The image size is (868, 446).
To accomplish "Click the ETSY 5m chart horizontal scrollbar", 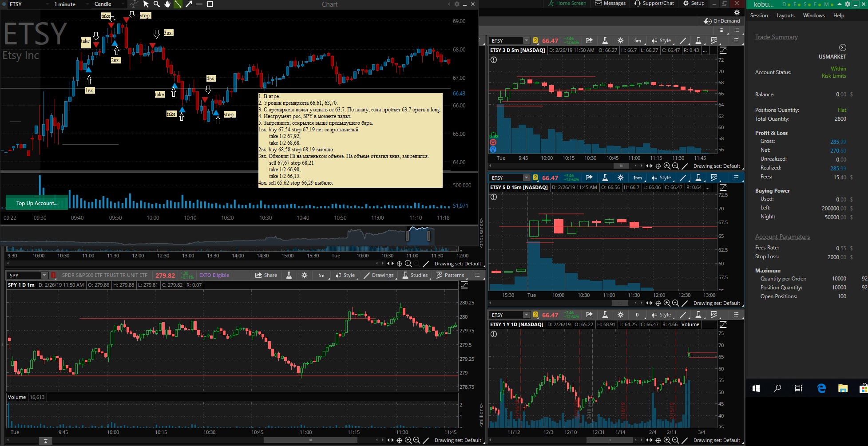I will (621, 166).
